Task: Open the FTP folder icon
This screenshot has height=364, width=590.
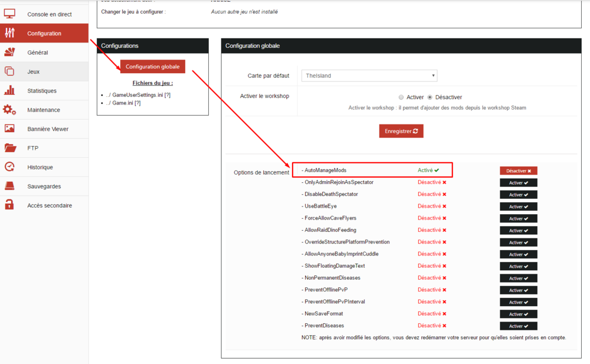Action: [9, 148]
